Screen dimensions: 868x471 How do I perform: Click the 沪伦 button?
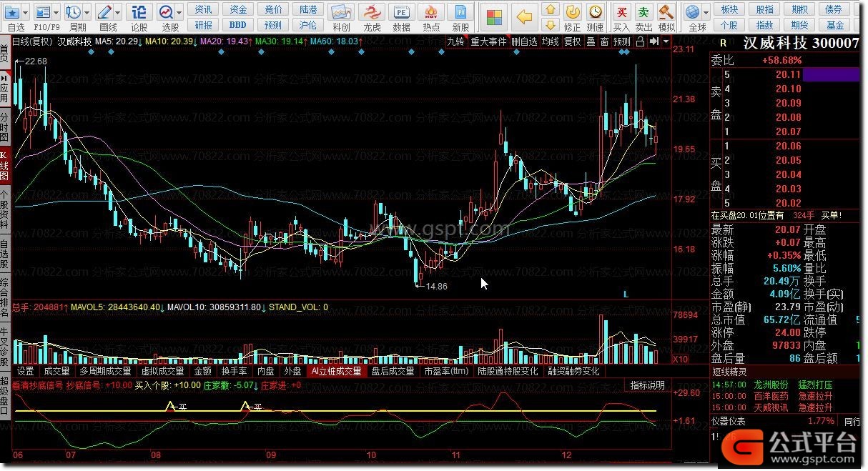pos(308,25)
